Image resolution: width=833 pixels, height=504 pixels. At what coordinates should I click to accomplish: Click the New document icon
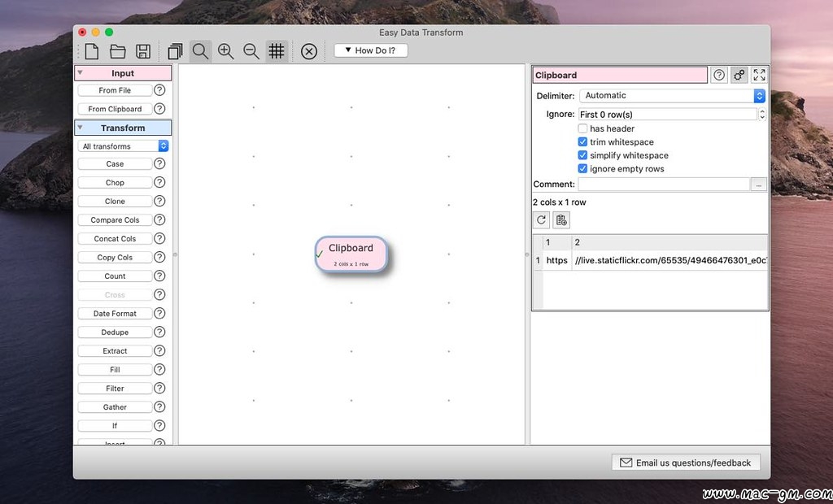pos(92,51)
